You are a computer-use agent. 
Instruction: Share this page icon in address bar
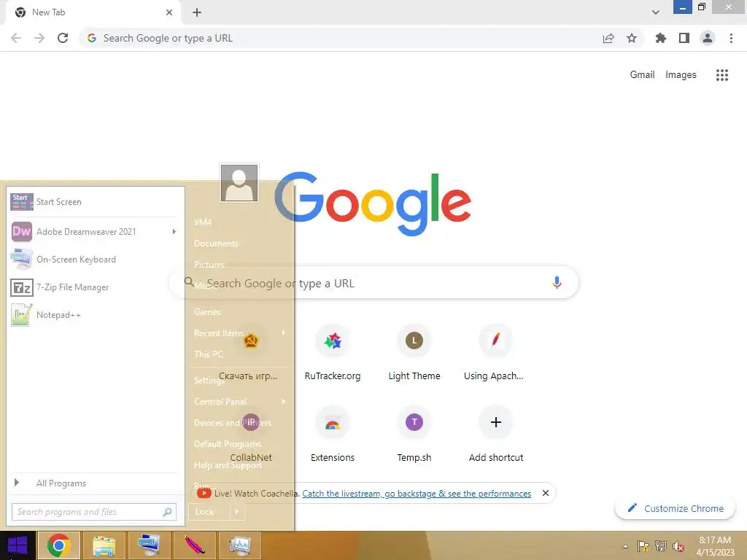608,39
